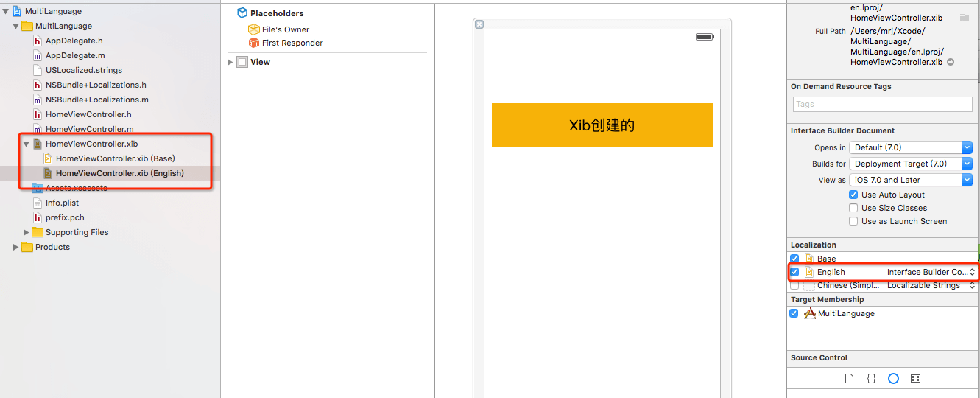This screenshot has height=398, width=980.
Task: Click the folder icon to choose file location
Action: (964, 17)
